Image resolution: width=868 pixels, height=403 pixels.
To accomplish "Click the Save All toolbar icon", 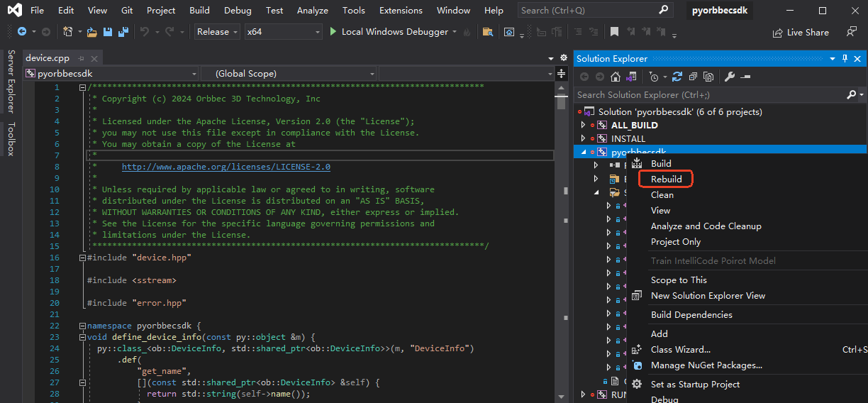I will point(123,32).
